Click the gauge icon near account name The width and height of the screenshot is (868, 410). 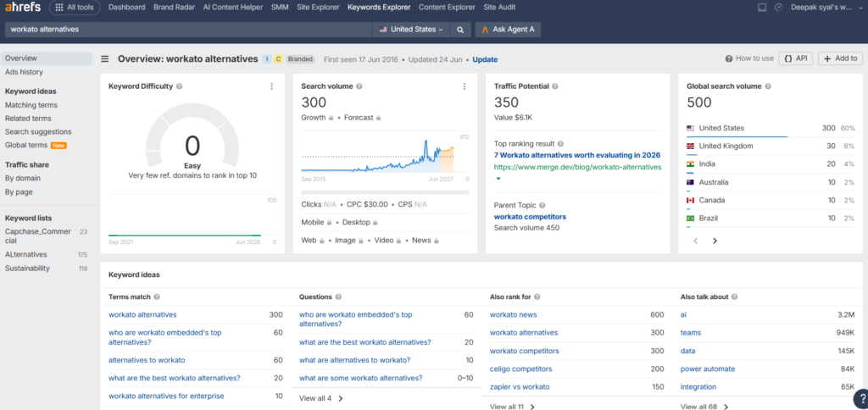click(x=778, y=7)
